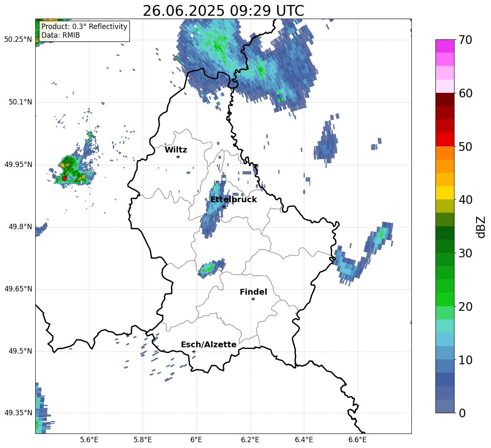Click the 49.8°N latitude label
Screen dimensions: 491x448
coord(20,227)
